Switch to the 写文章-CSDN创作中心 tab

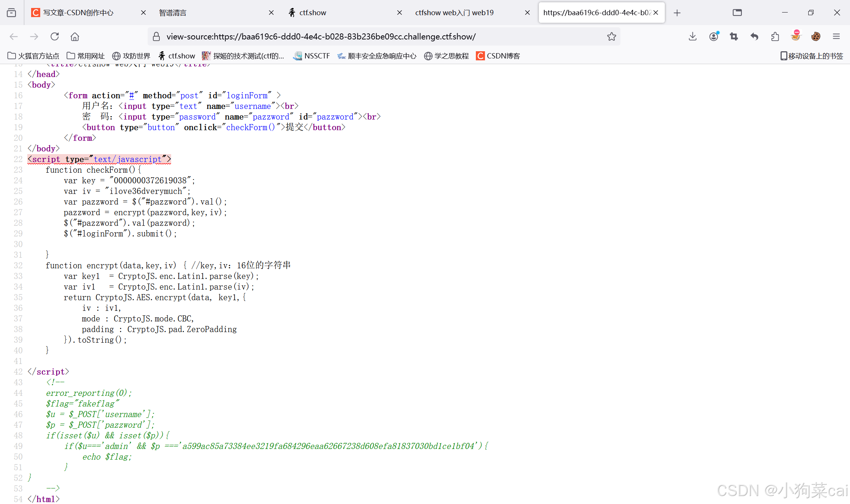pos(78,13)
